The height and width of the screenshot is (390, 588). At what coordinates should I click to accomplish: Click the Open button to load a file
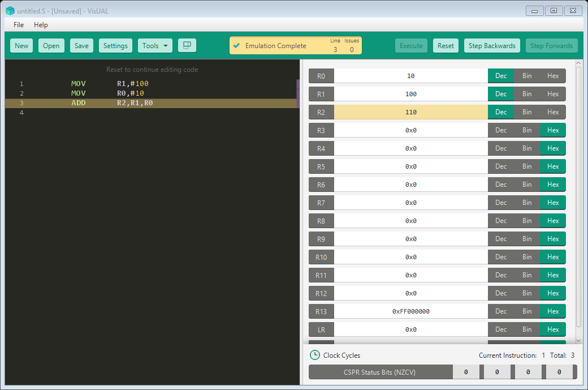point(51,45)
